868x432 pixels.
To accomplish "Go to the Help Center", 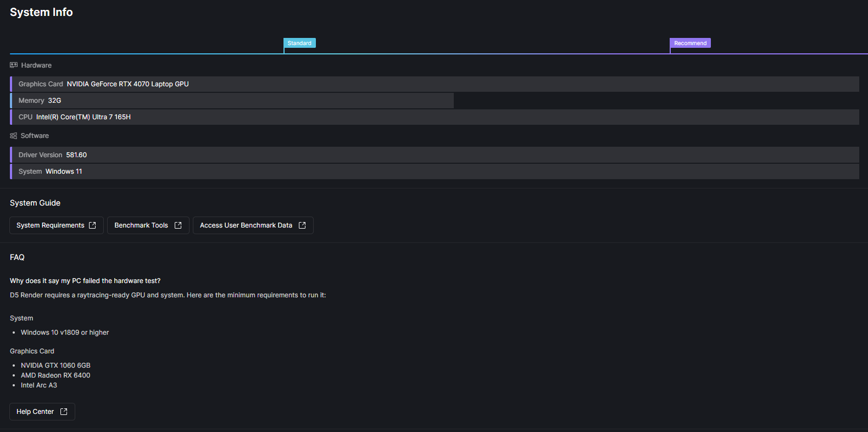I will click(x=35, y=412).
